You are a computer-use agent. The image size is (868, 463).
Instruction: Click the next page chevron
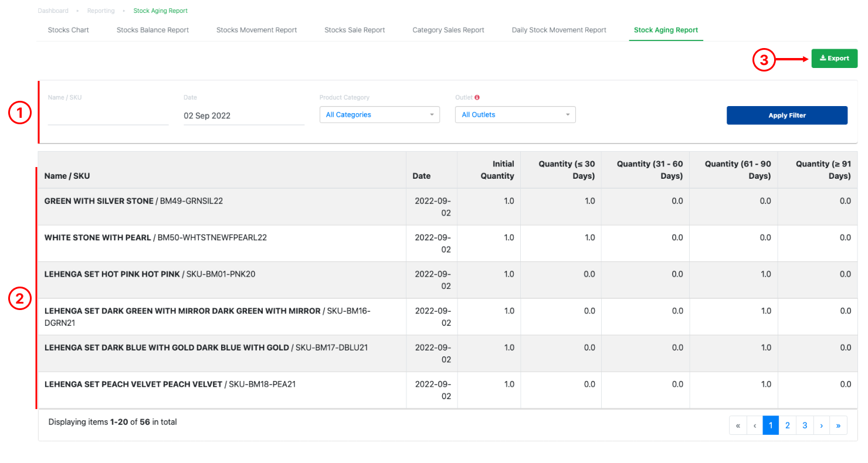(x=822, y=425)
